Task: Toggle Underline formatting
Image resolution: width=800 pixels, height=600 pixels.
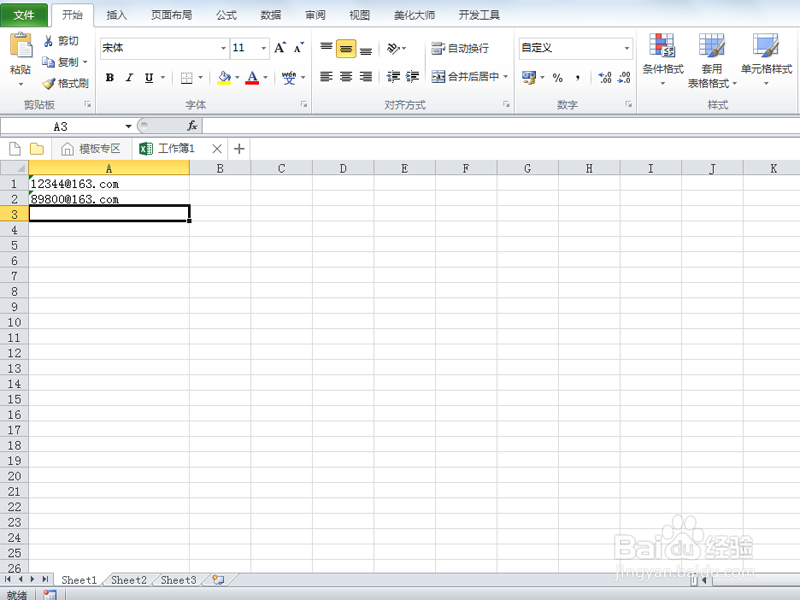Action: pyautogui.click(x=149, y=78)
